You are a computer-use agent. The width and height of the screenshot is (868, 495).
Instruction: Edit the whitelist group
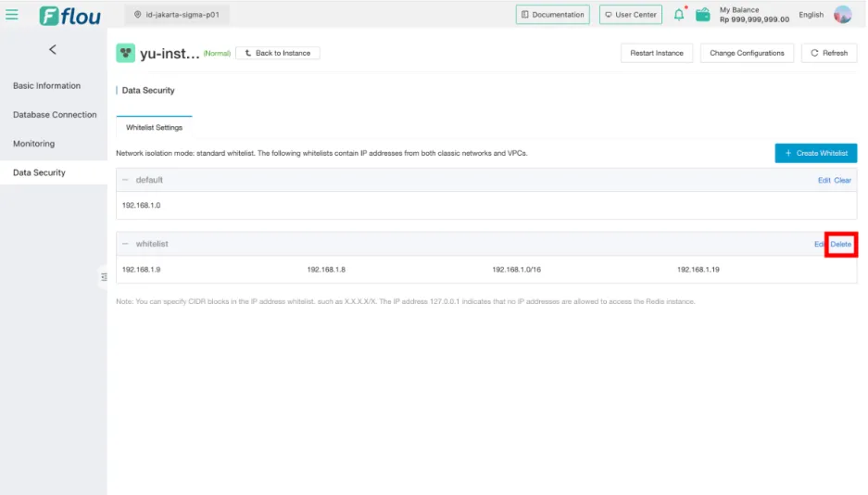pos(819,244)
